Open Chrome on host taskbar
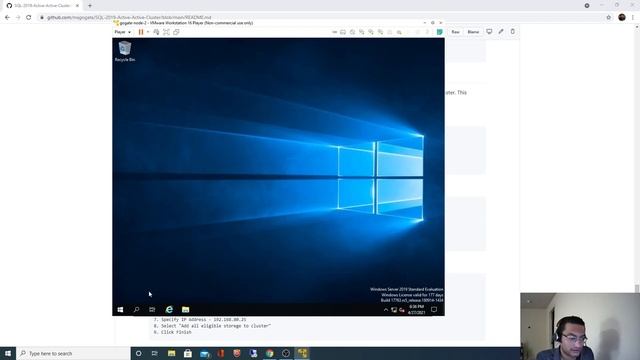Viewport: 640px width, 360px height. point(270,353)
